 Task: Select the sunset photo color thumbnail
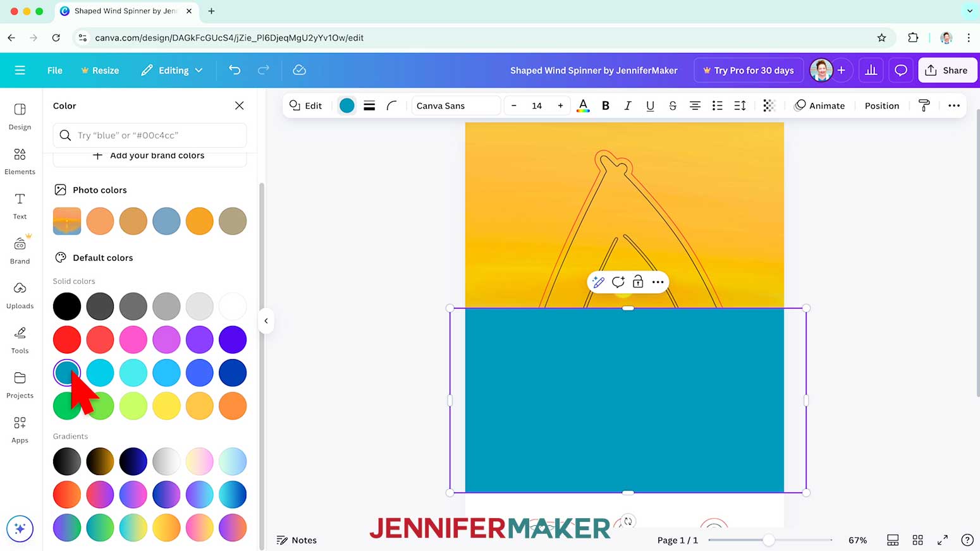pos(67,221)
